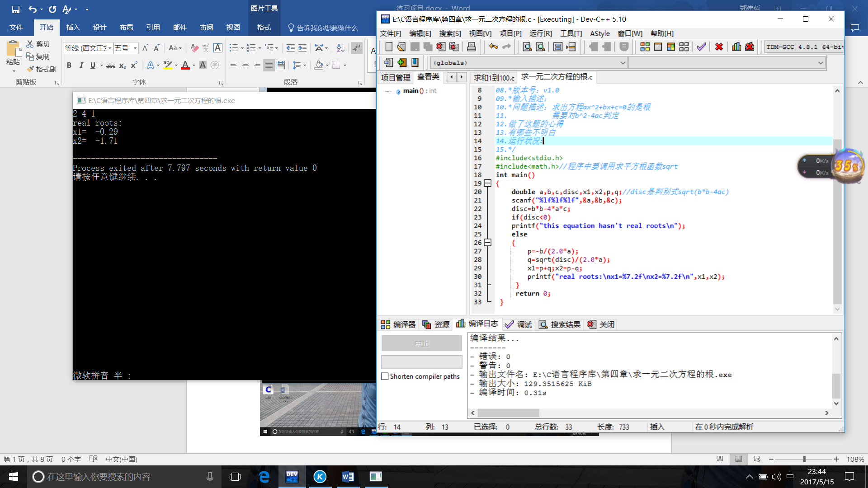
Task: Switch to the 求和1到100.c editor tab
Action: coord(494,77)
